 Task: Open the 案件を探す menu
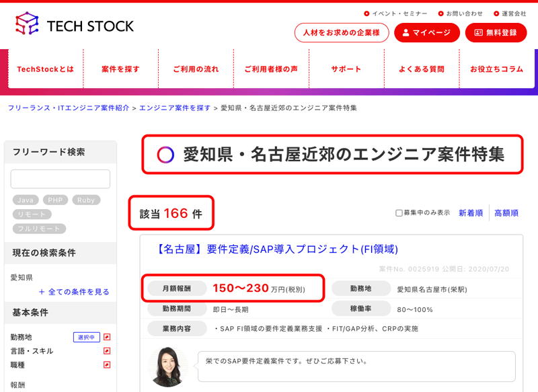click(x=120, y=68)
